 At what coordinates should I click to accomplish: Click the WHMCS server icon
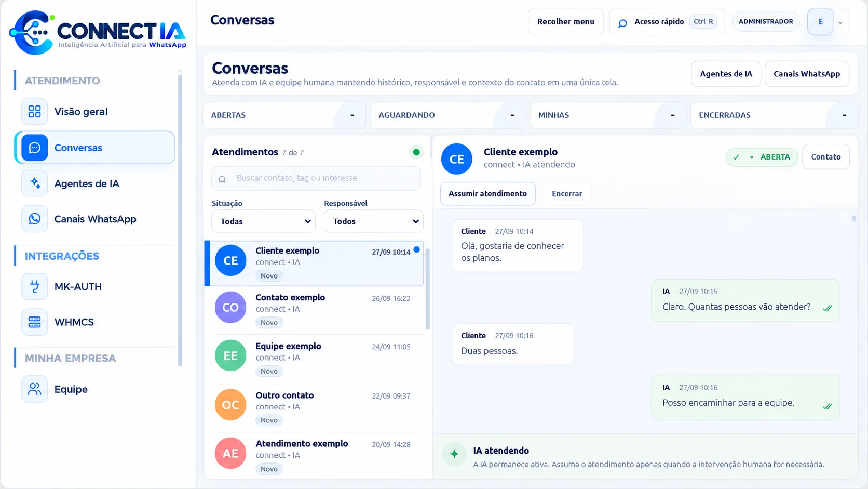35,322
